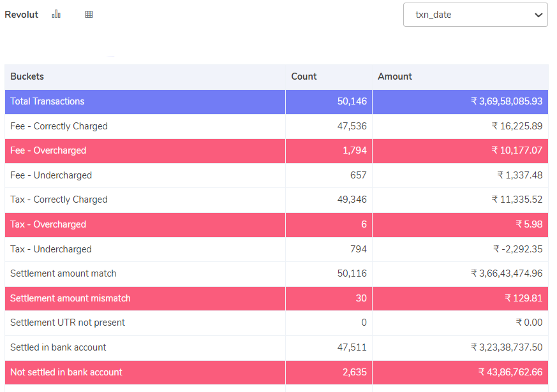Sort by the Amount column header
557x392 pixels.
click(x=394, y=76)
